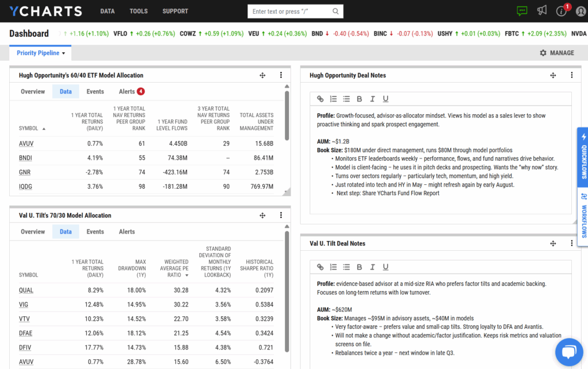Select the Data tab in Val U. Tilt's panel
Image resolution: width=588 pixels, height=369 pixels.
[65, 231]
